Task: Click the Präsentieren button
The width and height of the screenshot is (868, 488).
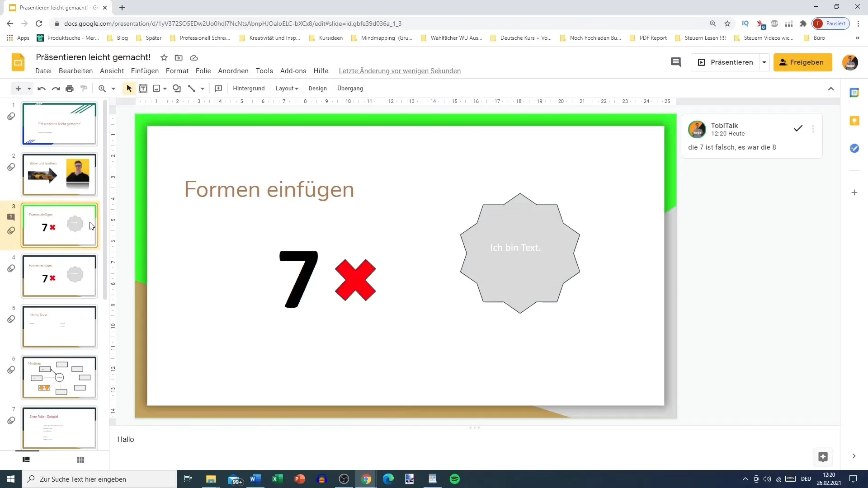Action: pyautogui.click(x=725, y=62)
